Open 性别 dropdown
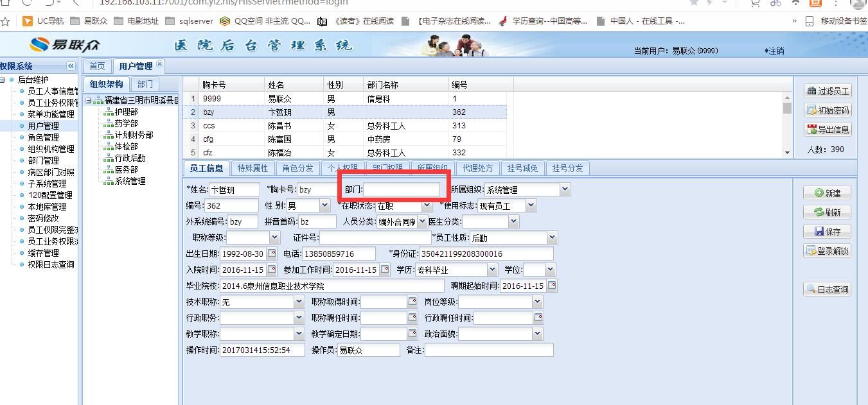Screen dimensions: 868x405 click(324, 205)
